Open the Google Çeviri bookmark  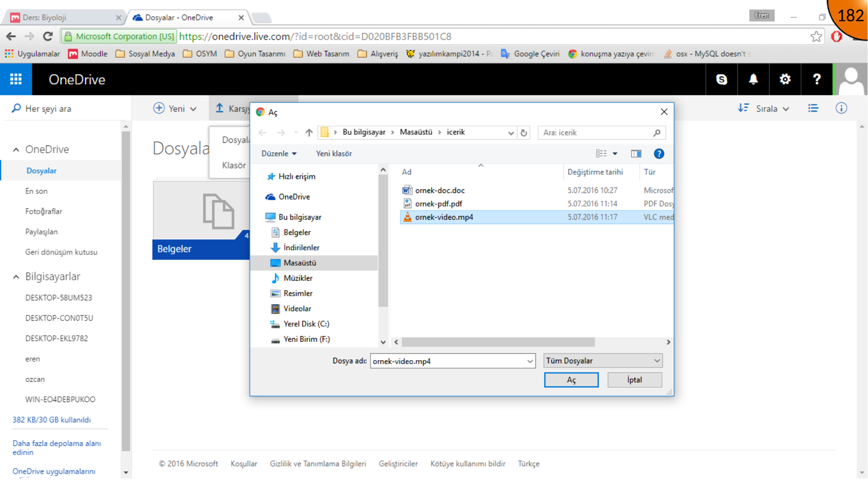[x=530, y=54]
